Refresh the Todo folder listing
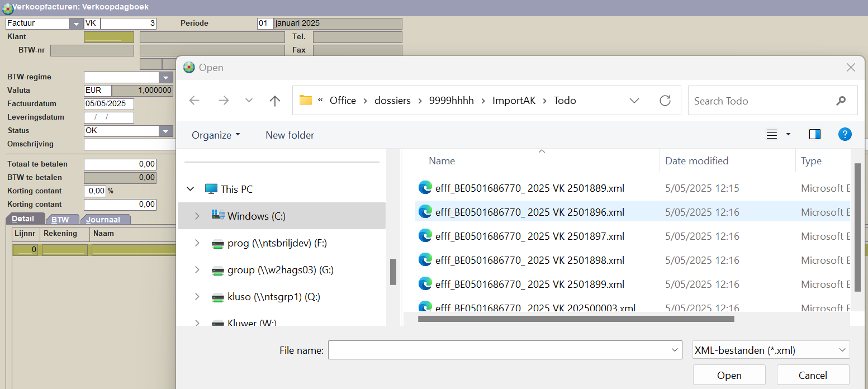 tap(665, 101)
